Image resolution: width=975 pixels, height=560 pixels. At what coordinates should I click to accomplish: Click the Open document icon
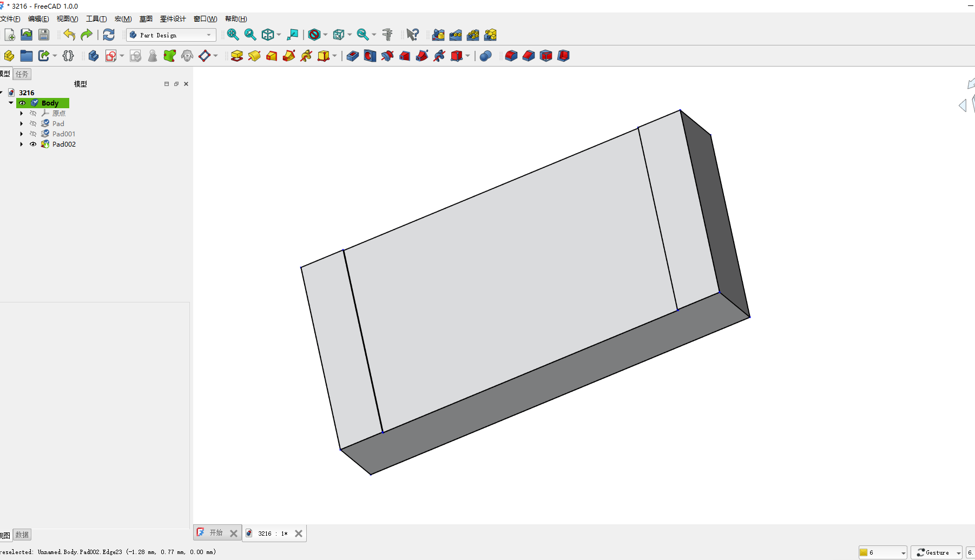[x=27, y=35]
